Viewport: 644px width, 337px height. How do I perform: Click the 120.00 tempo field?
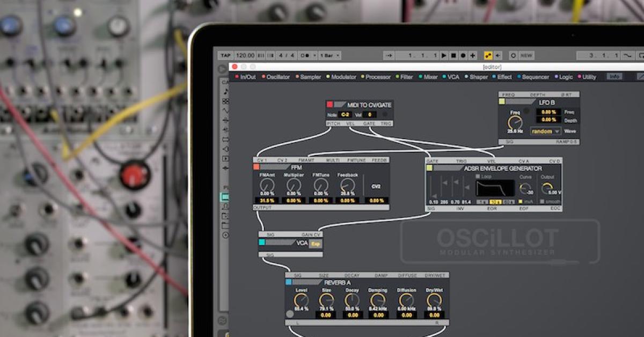coord(245,55)
